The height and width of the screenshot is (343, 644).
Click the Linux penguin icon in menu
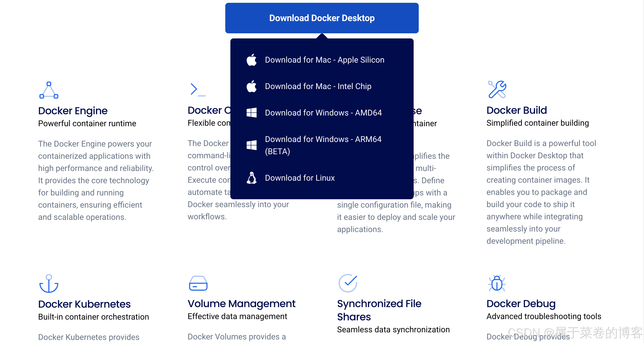251,178
